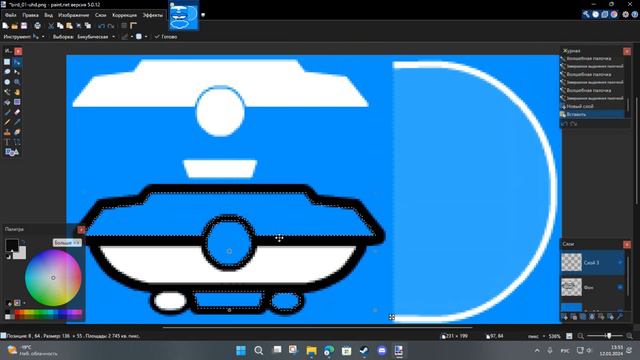The image size is (640, 360).
Task: Open the Правка menu
Action: [x=30, y=15]
